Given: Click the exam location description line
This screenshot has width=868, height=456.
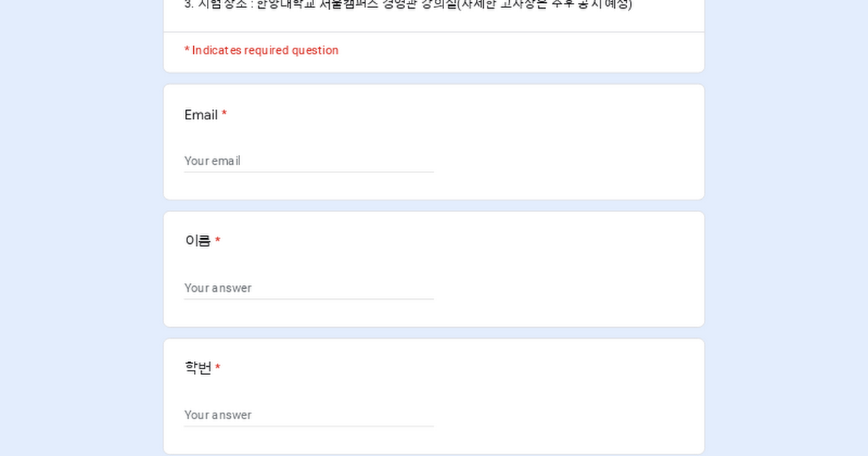Looking at the screenshot, I should pos(408,4).
